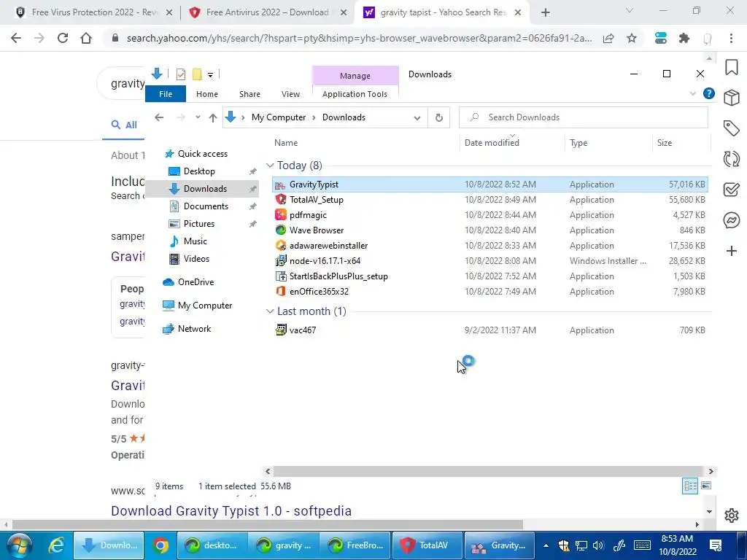Click the browser reload icon
The width and height of the screenshot is (747, 560).
[63, 38]
